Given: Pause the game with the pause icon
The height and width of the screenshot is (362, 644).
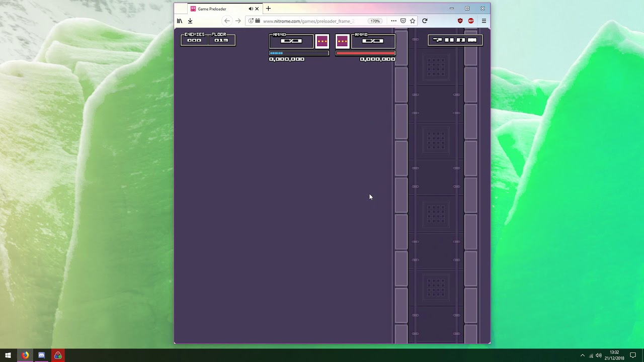Looking at the screenshot, I should [449, 40].
